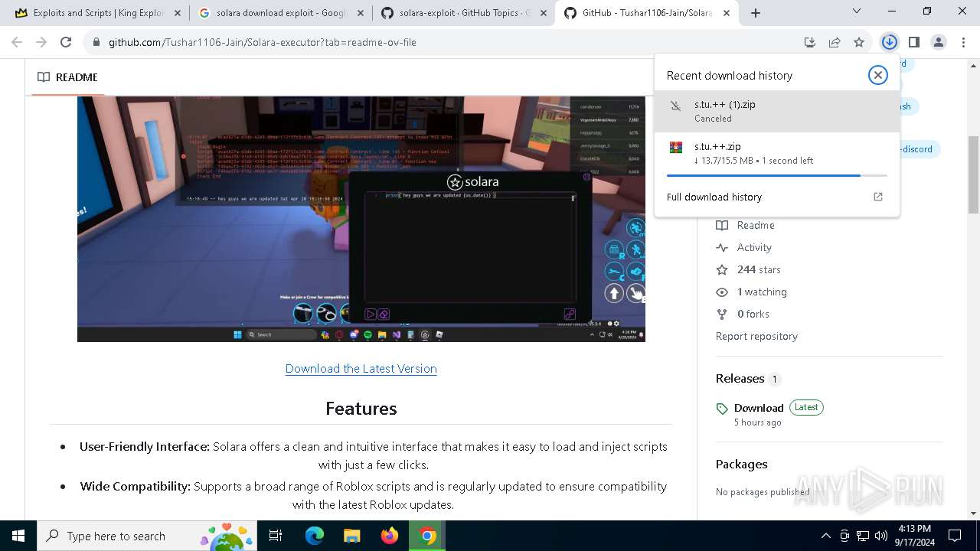Image resolution: width=980 pixels, height=551 pixels.
Task: Click Download the Latest Version link
Action: [361, 369]
